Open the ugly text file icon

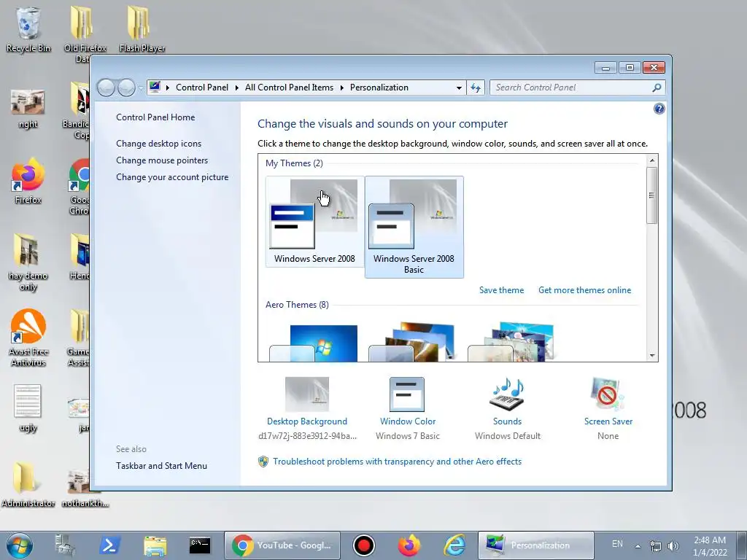click(x=28, y=408)
